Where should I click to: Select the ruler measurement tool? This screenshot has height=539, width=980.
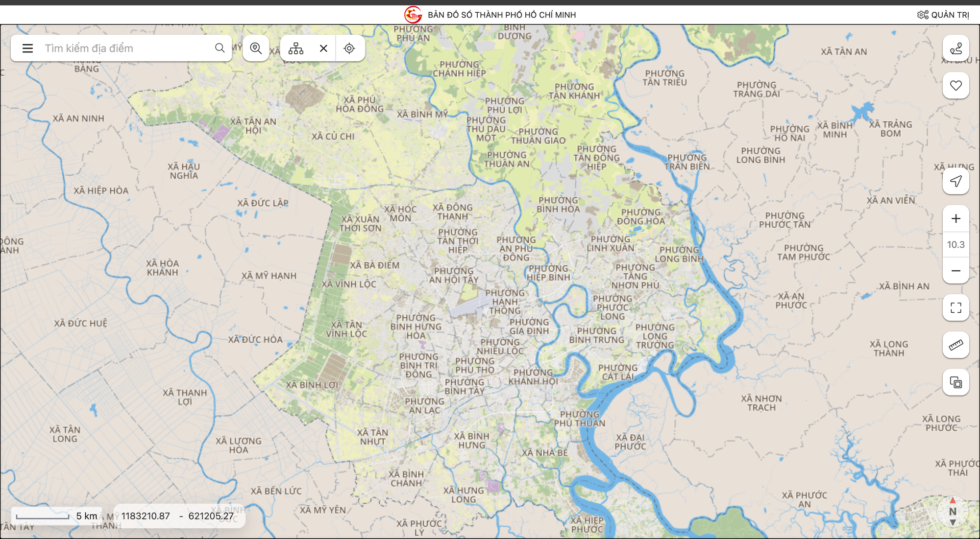tap(955, 345)
